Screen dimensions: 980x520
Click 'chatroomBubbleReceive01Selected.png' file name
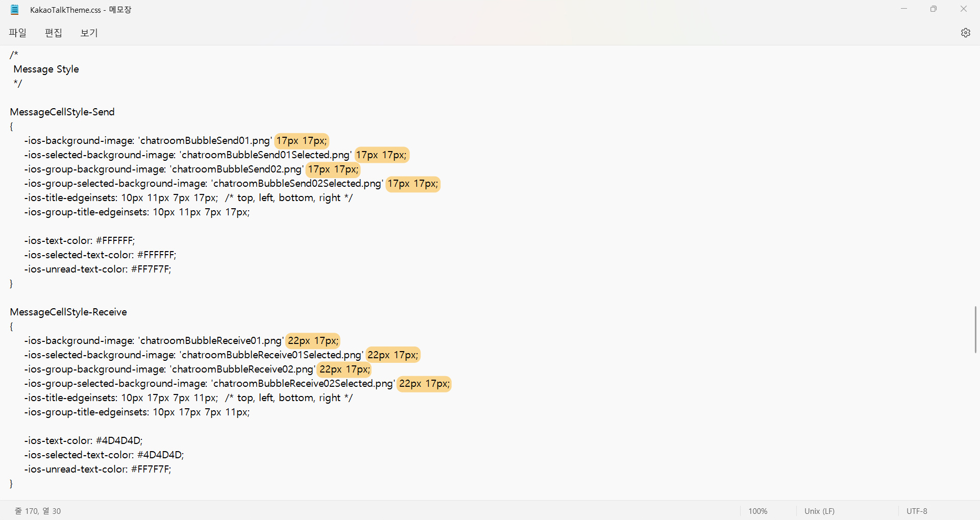272,355
